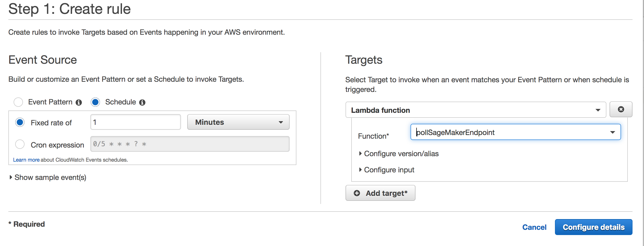This screenshot has width=644, height=246.
Task: Click the Cancel link
Action: tap(534, 227)
